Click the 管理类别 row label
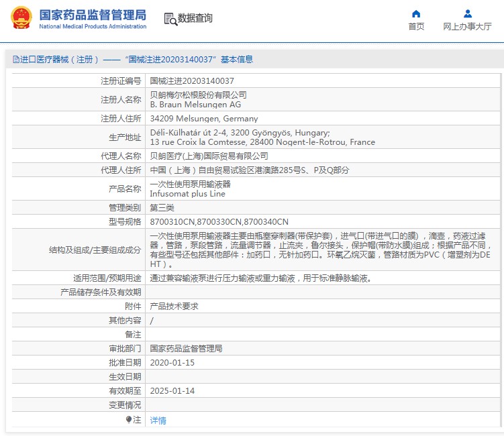The width and height of the screenshot is (504, 436). 125,207
